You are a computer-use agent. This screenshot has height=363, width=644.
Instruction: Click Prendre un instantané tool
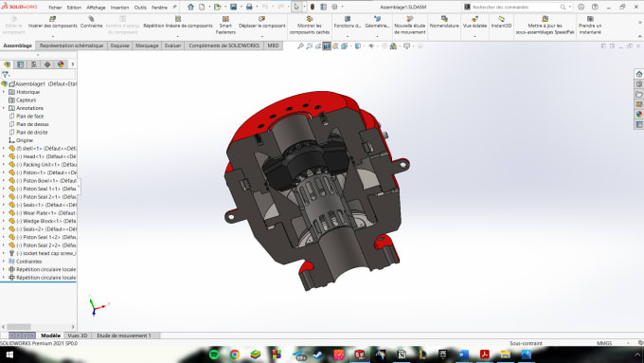(590, 25)
